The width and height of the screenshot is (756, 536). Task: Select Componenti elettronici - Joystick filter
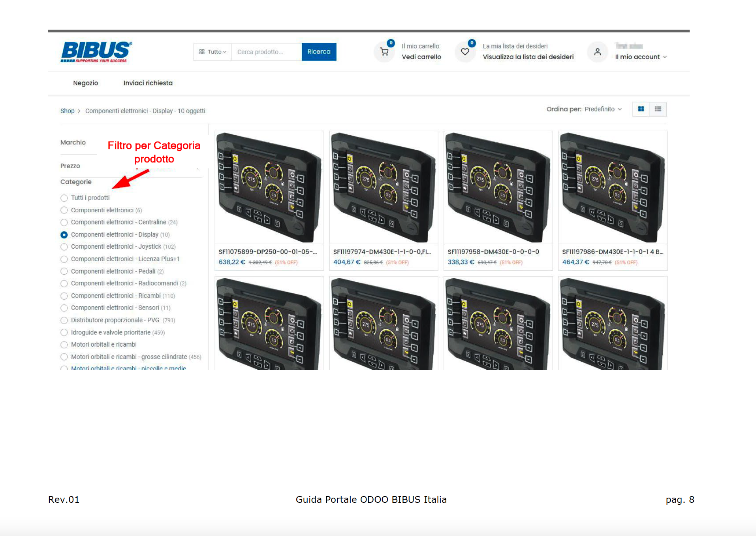tap(64, 247)
